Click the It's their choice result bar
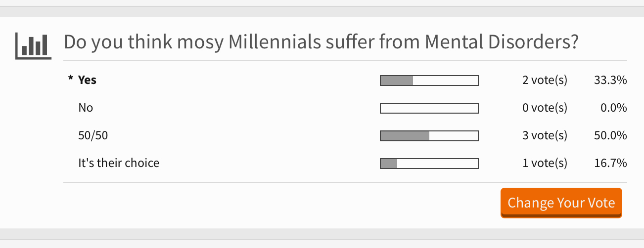 point(429,164)
